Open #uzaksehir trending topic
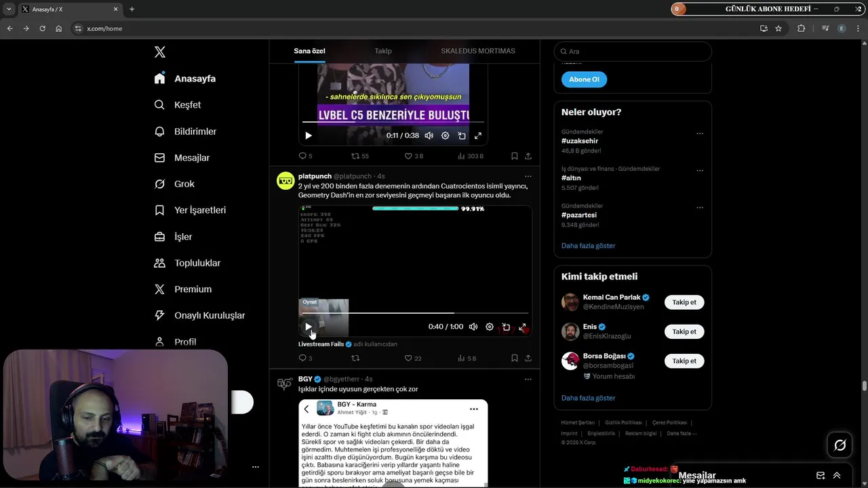Viewport: 868px width, 488px height. (579, 141)
